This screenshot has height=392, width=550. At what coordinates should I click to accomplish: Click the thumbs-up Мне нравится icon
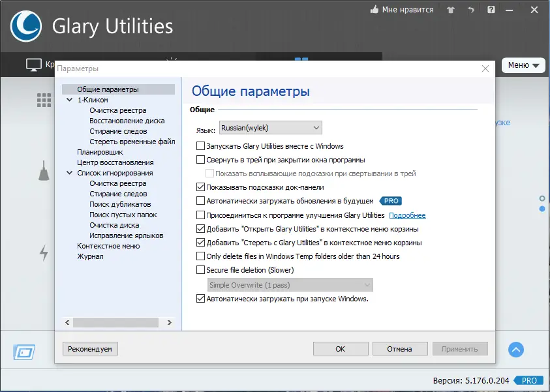375,10
